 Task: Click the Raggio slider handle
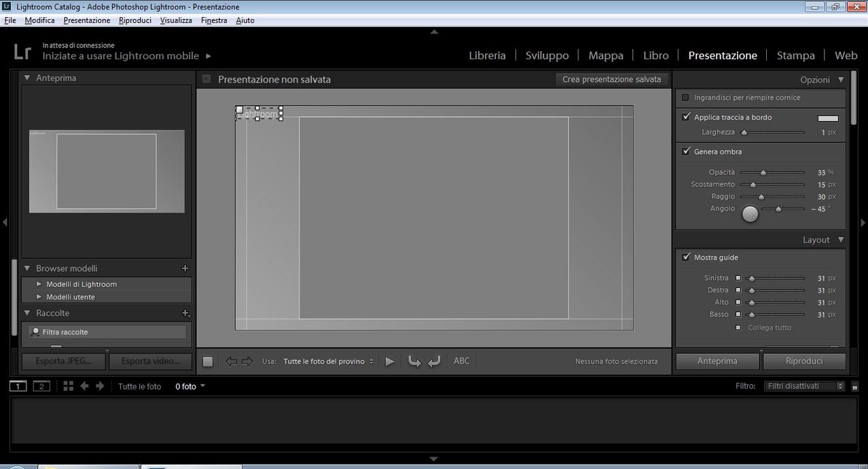click(761, 197)
